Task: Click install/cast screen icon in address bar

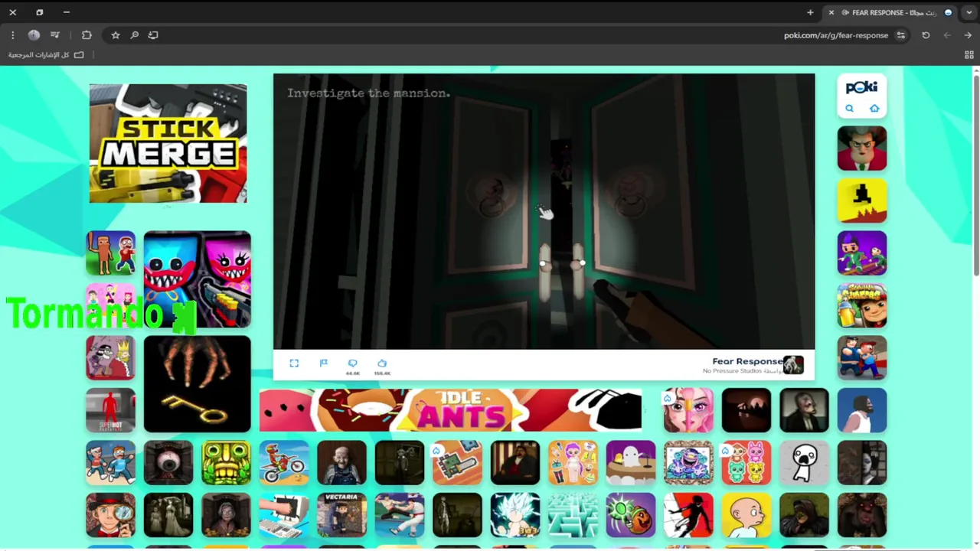Action: click(153, 35)
